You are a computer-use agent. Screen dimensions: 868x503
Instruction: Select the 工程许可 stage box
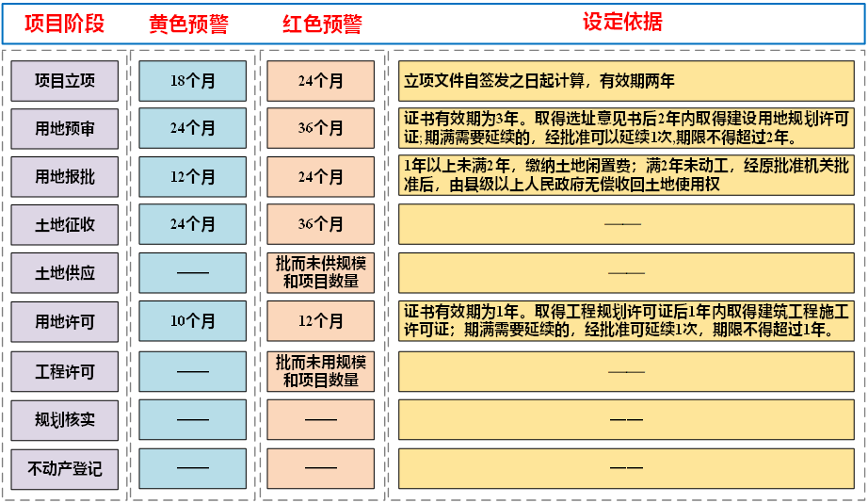(x=65, y=371)
